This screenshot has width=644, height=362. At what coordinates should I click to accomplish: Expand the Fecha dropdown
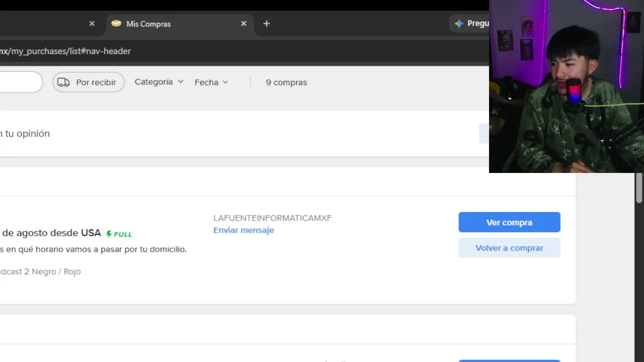click(211, 82)
